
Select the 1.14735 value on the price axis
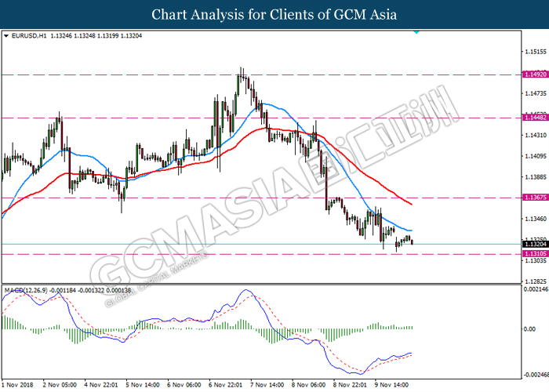pos(536,93)
